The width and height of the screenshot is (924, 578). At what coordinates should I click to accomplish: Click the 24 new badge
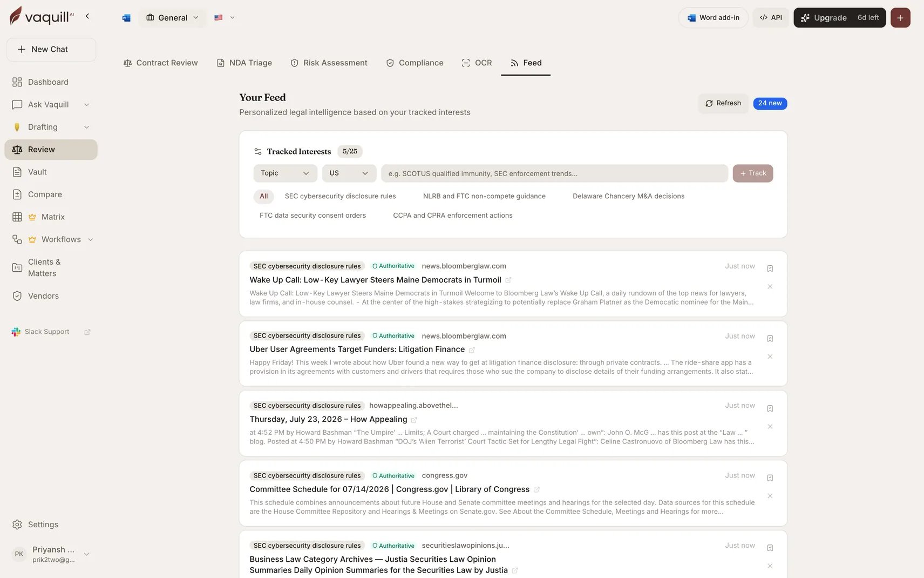[770, 103]
